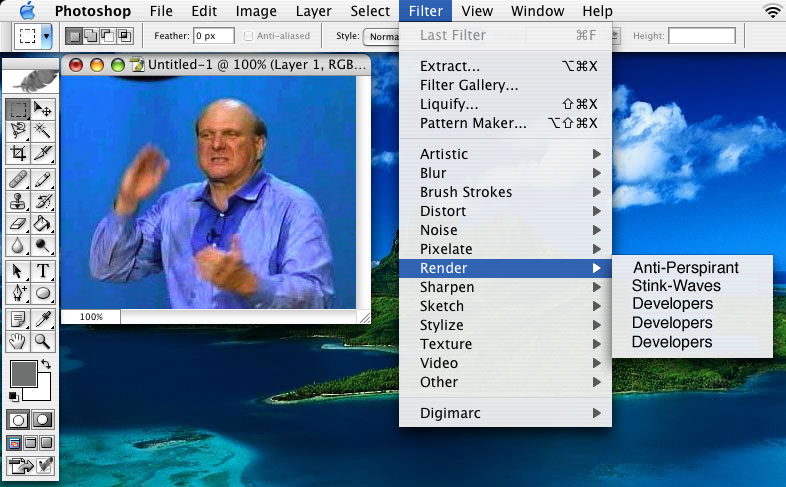The width and height of the screenshot is (786, 487).
Task: Open the Image menu
Action: (x=256, y=11)
